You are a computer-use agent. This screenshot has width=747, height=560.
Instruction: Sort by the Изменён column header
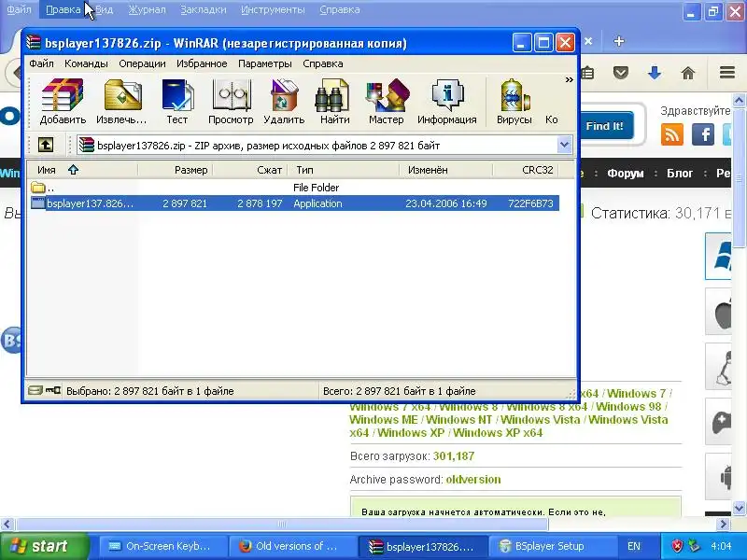point(446,170)
